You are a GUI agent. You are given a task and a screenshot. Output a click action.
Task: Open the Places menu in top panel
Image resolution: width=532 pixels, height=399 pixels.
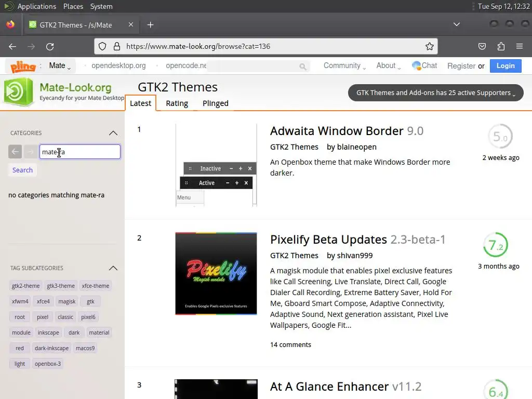(x=73, y=6)
